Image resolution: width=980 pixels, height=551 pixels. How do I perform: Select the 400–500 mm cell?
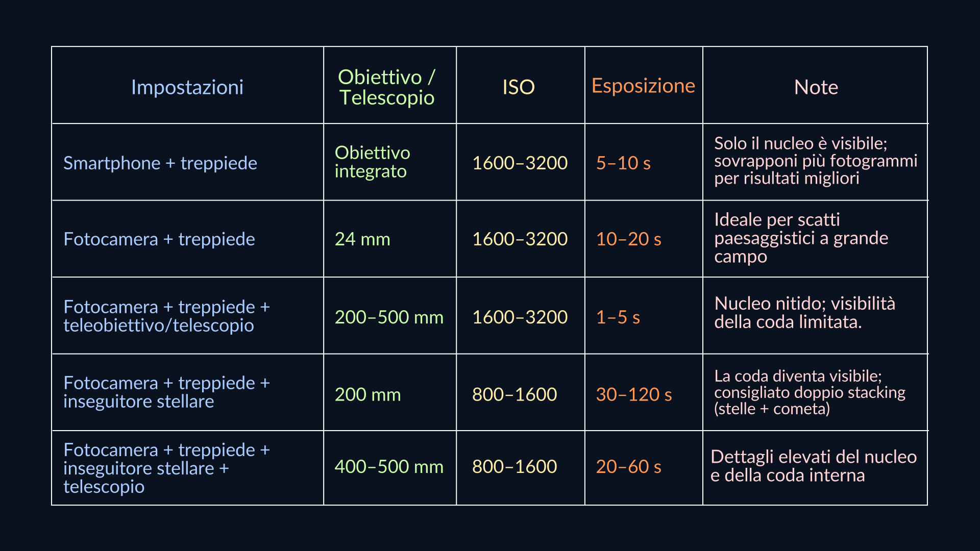[x=389, y=467]
